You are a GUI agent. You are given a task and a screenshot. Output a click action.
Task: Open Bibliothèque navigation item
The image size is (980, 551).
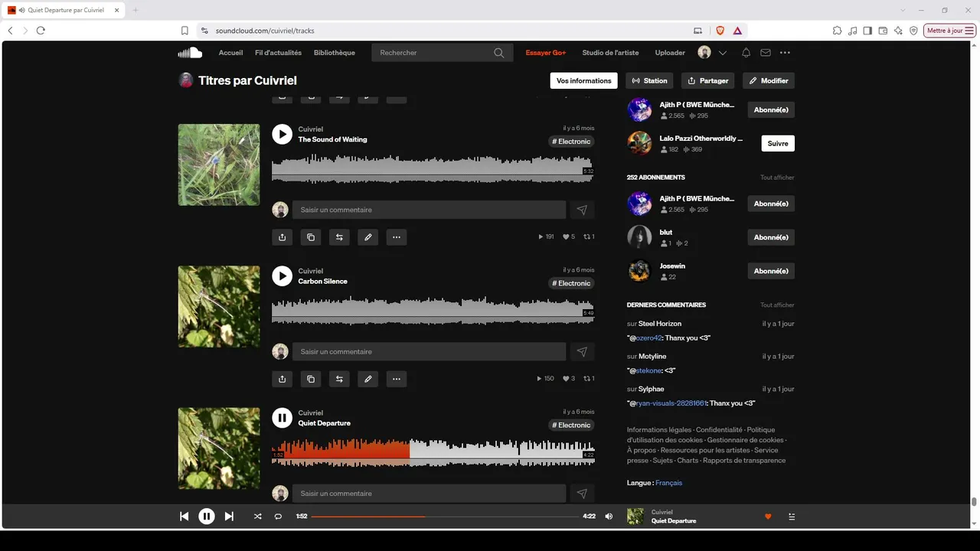tap(335, 53)
